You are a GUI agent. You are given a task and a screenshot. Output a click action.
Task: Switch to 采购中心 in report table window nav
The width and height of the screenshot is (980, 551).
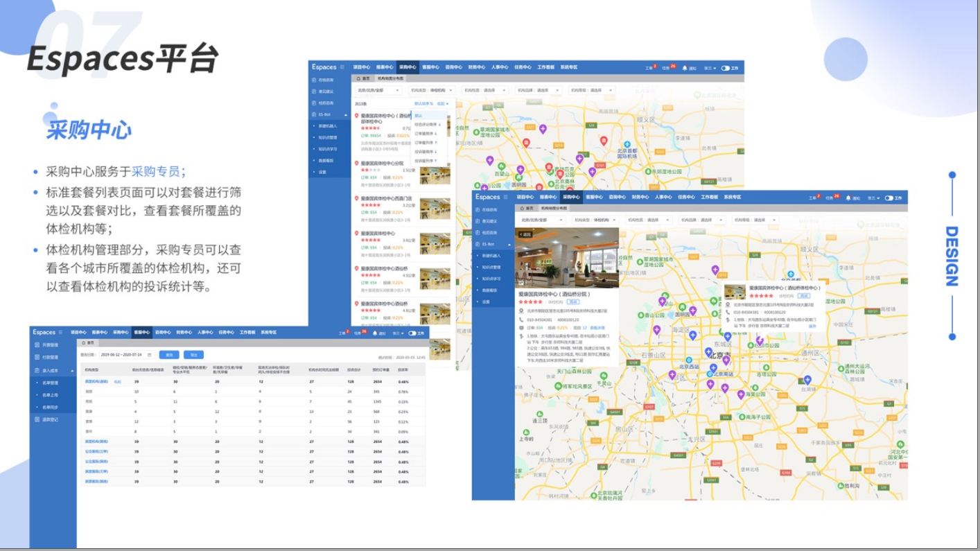click(121, 332)
